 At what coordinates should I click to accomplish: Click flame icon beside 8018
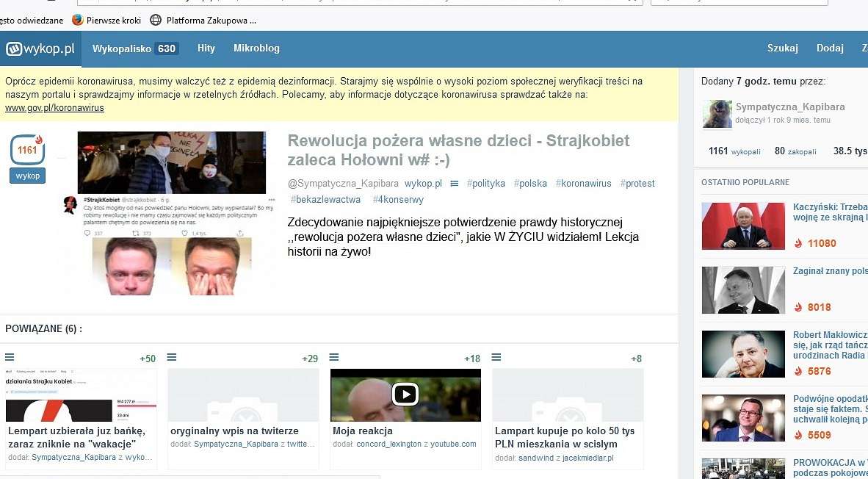pyautogui.click(x=798, y=307)
